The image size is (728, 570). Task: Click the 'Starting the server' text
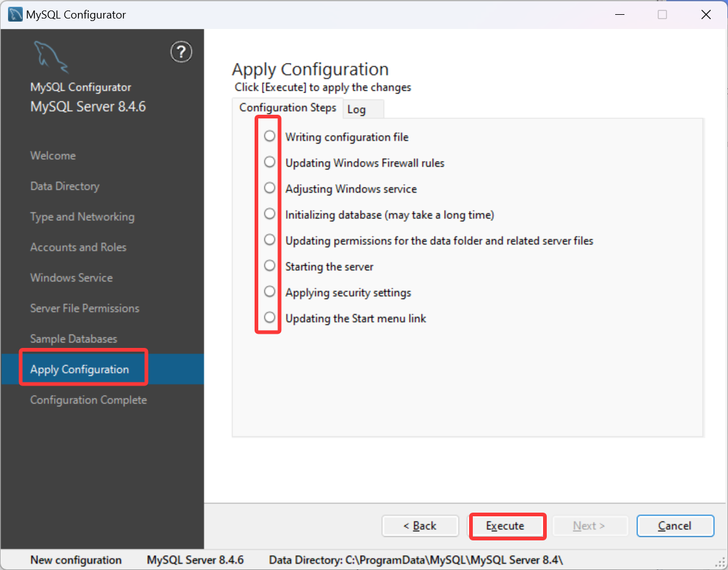click(329, 266)
